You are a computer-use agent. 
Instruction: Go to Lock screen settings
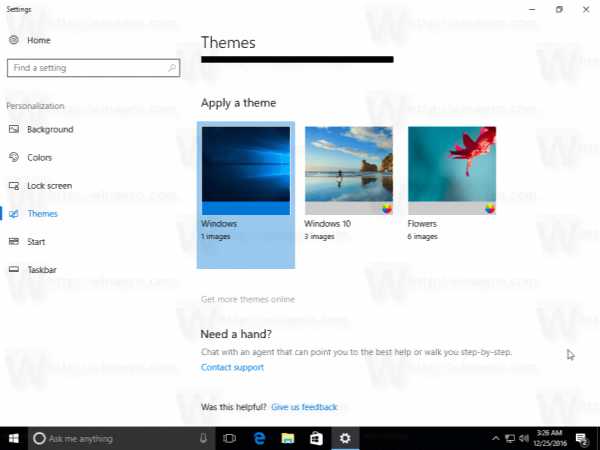(48, 185)
